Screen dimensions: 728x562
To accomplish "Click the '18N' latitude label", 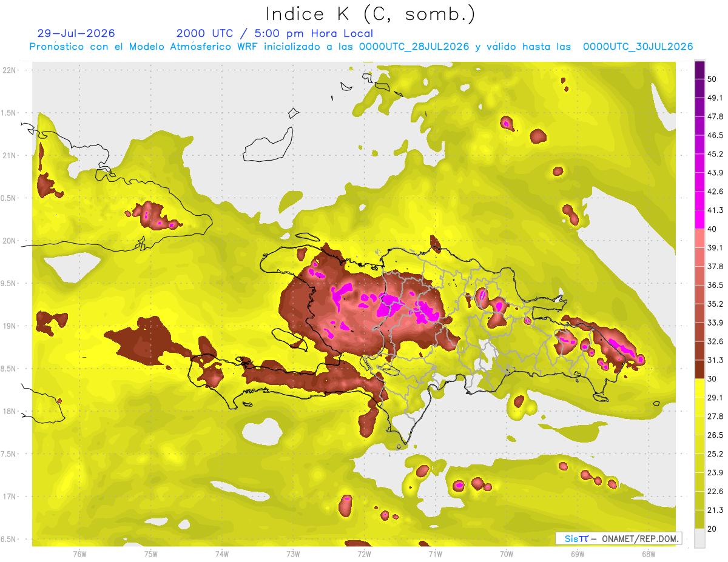I will point(8,411).
